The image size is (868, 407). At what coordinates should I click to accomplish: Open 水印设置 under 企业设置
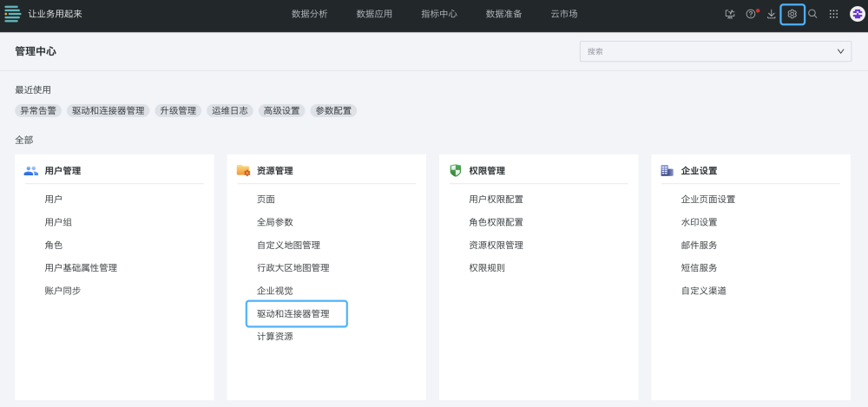click(699, 222)
